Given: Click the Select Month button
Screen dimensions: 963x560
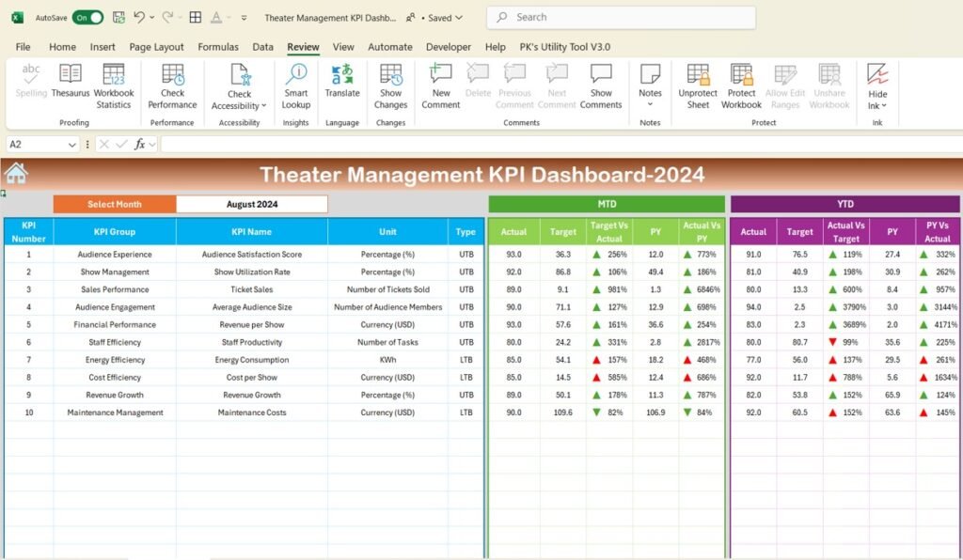Looking at the screenshot, I should [115, 204].
